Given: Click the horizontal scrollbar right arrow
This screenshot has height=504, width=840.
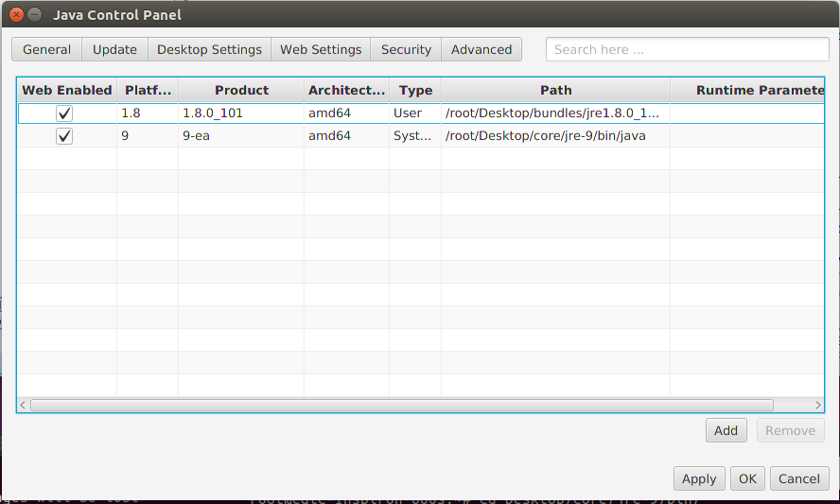Looking at the screenshot, I should tap(818, 405).
